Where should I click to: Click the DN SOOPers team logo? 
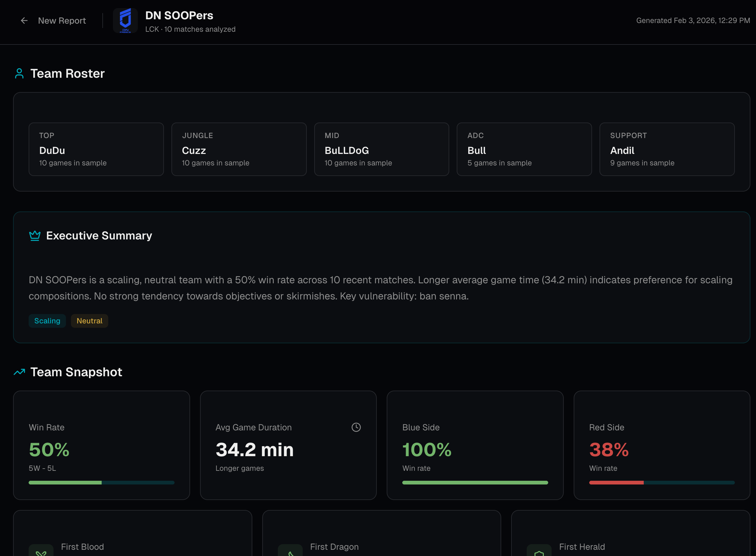(125, 21)
